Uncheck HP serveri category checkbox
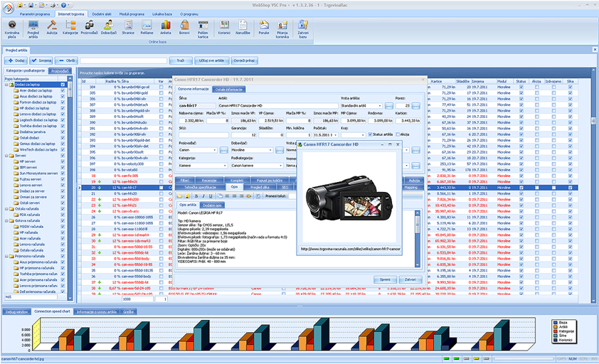Screen dimensions: 599x364 click(63, 161)
